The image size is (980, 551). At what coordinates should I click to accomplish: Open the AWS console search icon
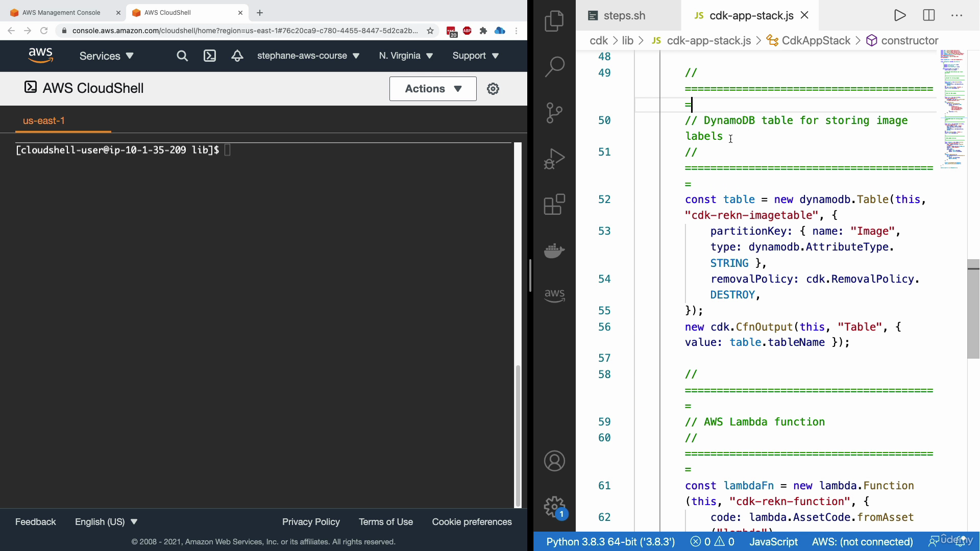[x=182, y=56]
